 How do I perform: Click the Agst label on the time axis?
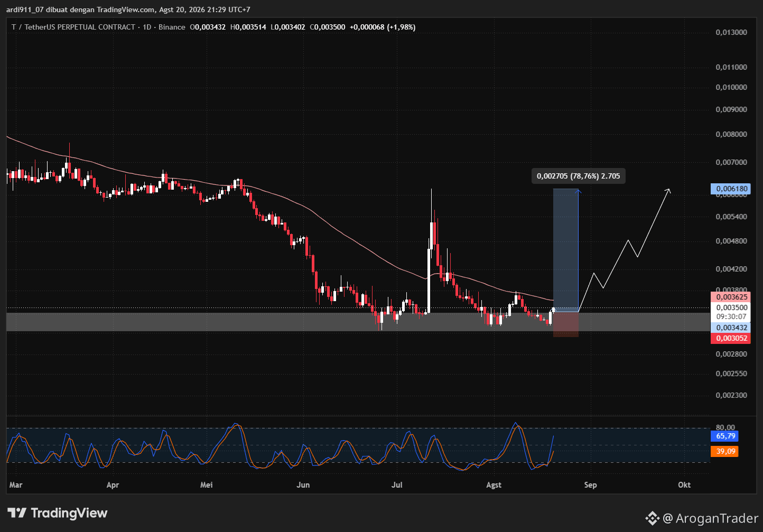pyautogui.click(x=494, y=485)
